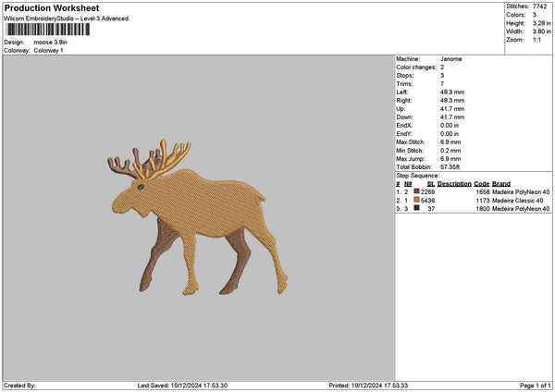
Task: Click the Brand column header
Action: point(500,183)
